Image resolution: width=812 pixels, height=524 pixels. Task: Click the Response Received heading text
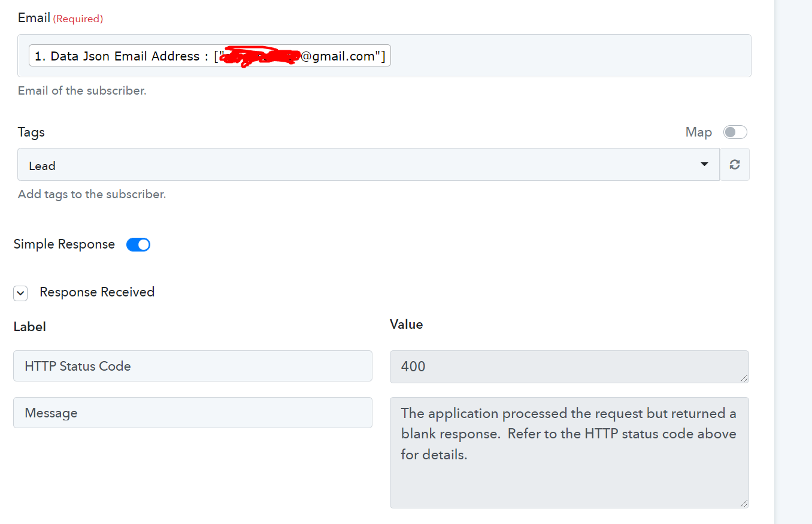click(97, 292)
